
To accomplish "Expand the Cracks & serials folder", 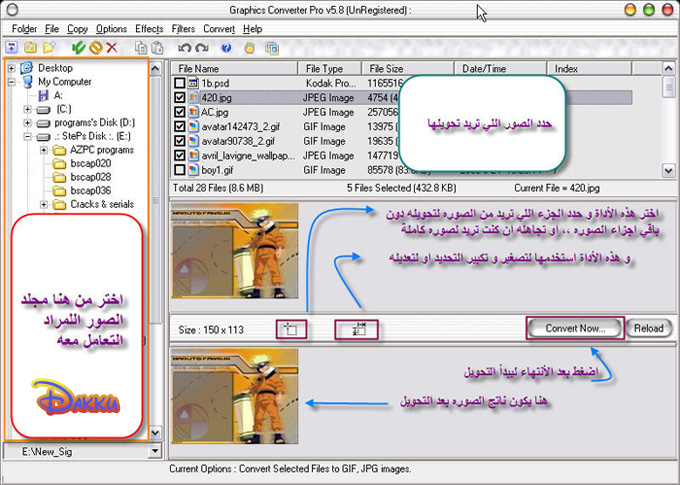I will click(44, 205).
